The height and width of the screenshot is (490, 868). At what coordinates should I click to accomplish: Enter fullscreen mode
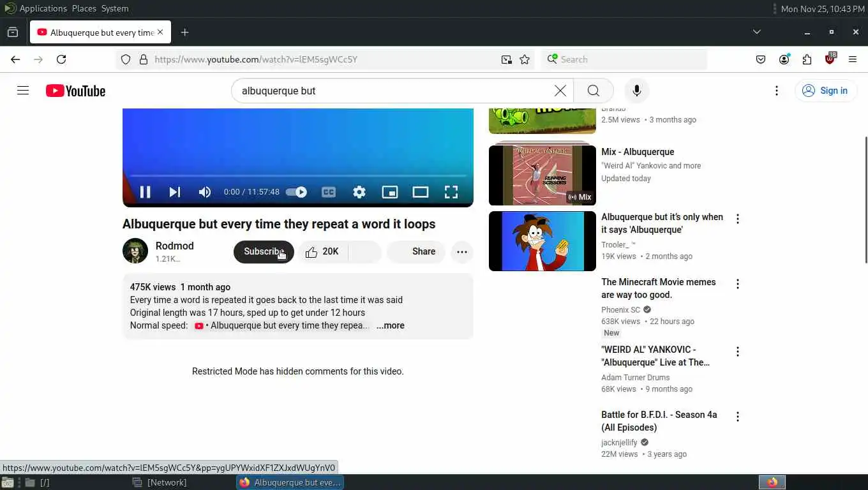click(x=451, y=192)
